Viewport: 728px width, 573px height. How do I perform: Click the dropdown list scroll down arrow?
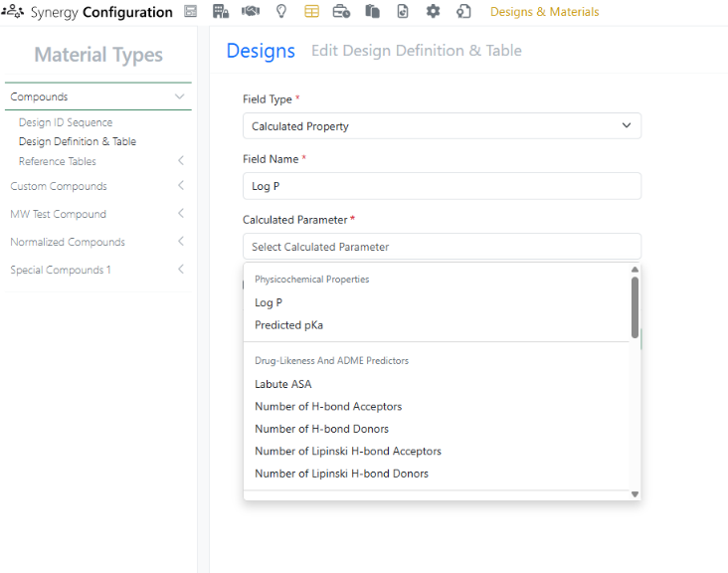click(635, 494)
